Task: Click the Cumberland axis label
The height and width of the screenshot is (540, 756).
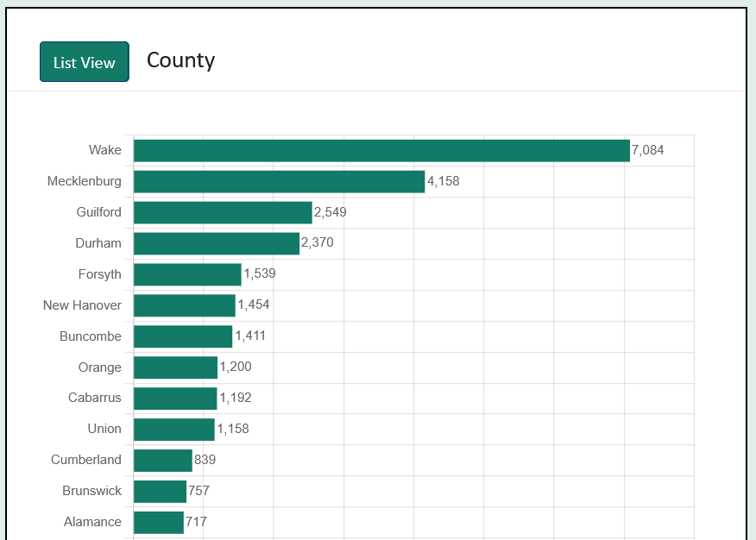Action: pyautogui.click(x=86, y=460)
